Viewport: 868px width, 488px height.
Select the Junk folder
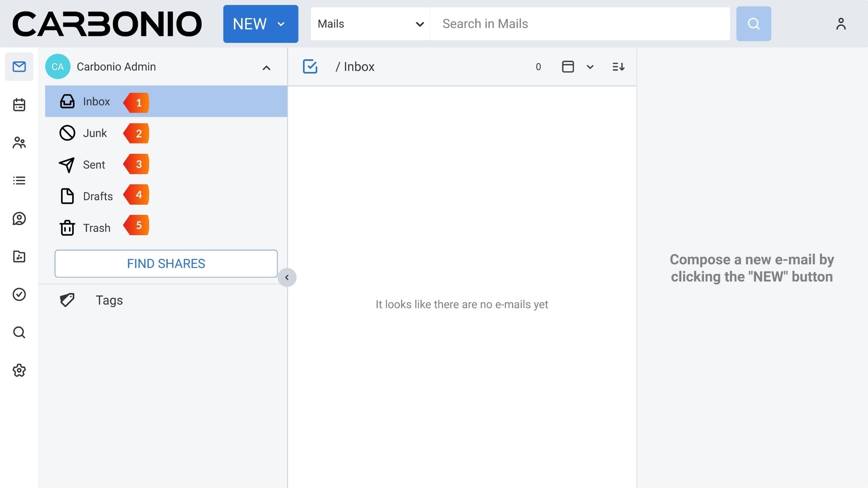click(x=95, y=133)
